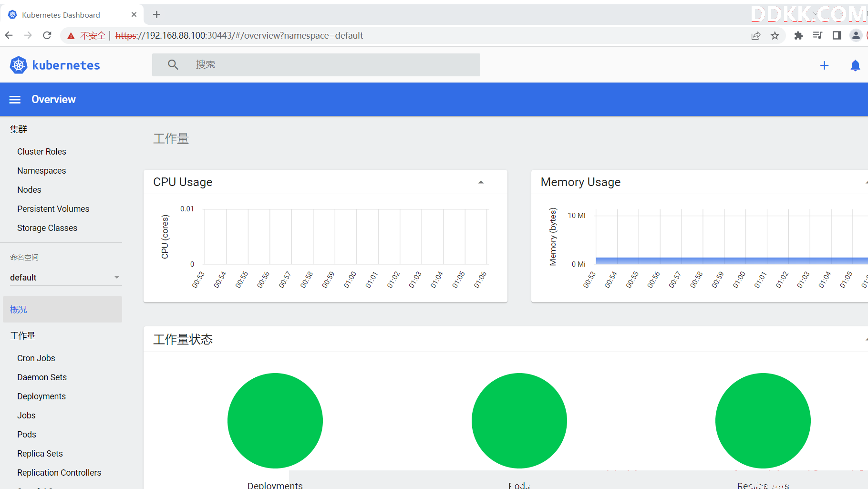Share this page icon
Screen dimensions: 868x489
(756, 36)
